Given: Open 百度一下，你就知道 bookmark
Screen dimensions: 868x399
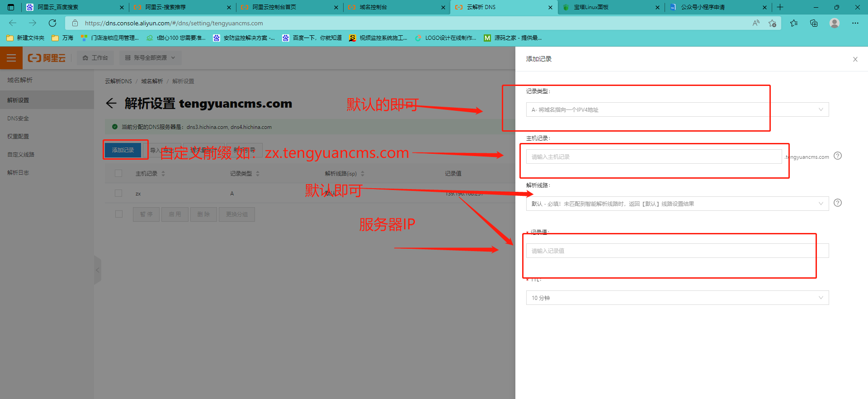Looking at the screenshot, I should [x=312, y=38].
